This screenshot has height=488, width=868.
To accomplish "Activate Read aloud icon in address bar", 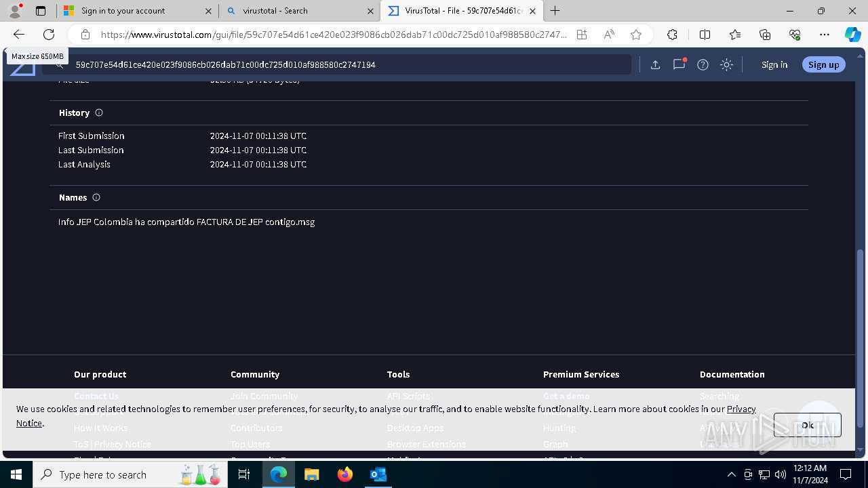I will click(609, 35).
